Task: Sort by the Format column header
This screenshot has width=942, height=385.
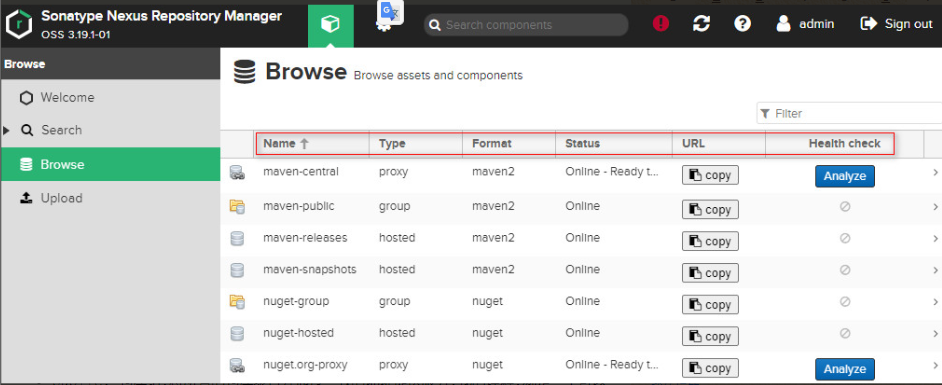Action: 509,144
